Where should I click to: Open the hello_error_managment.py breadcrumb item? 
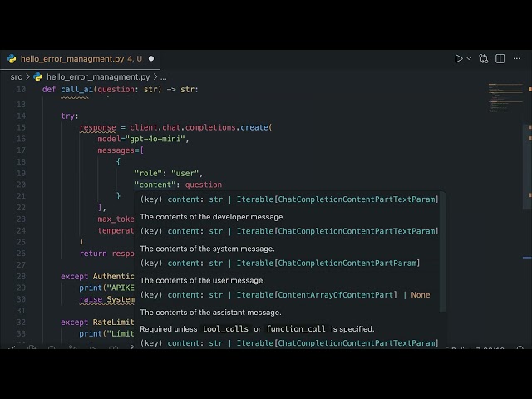pyautogui.click(x=98, y=77)
